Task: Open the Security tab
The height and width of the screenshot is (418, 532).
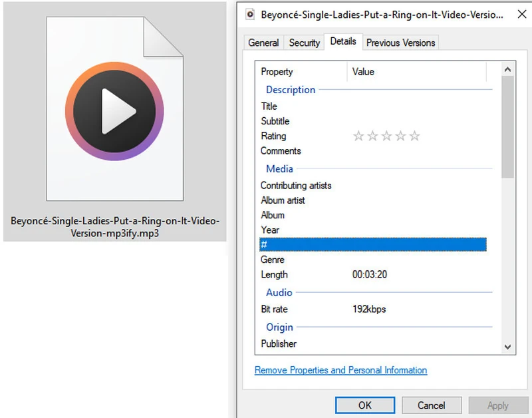Action: click(305, 43)
